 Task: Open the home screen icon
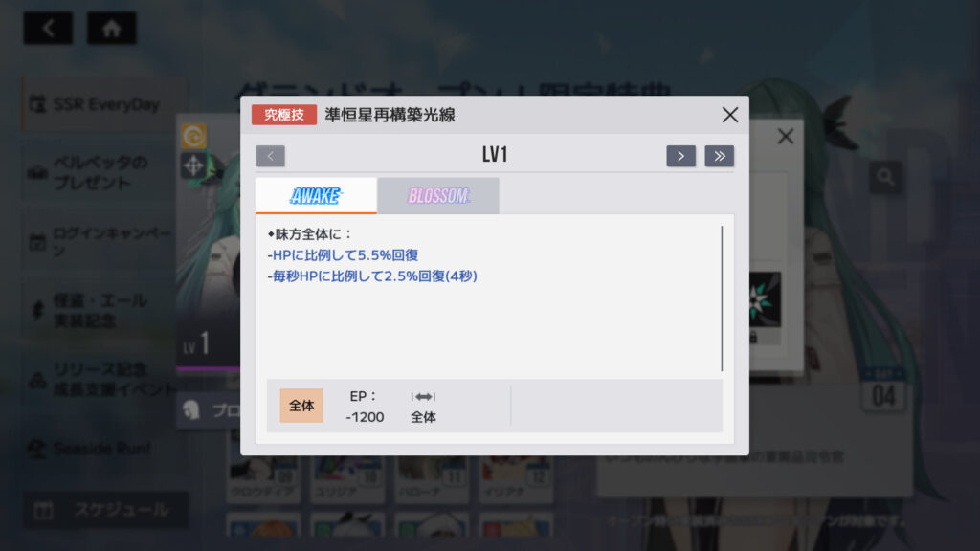click(111, 28)
